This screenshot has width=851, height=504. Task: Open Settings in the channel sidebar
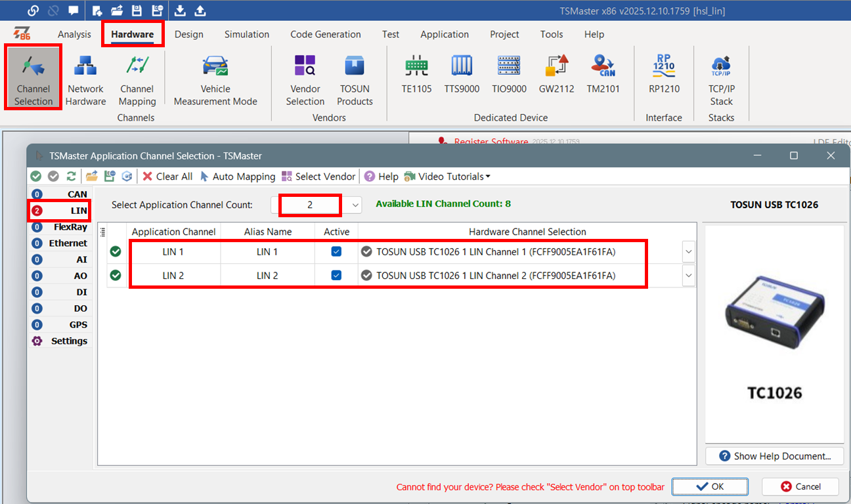pos(60,341)
